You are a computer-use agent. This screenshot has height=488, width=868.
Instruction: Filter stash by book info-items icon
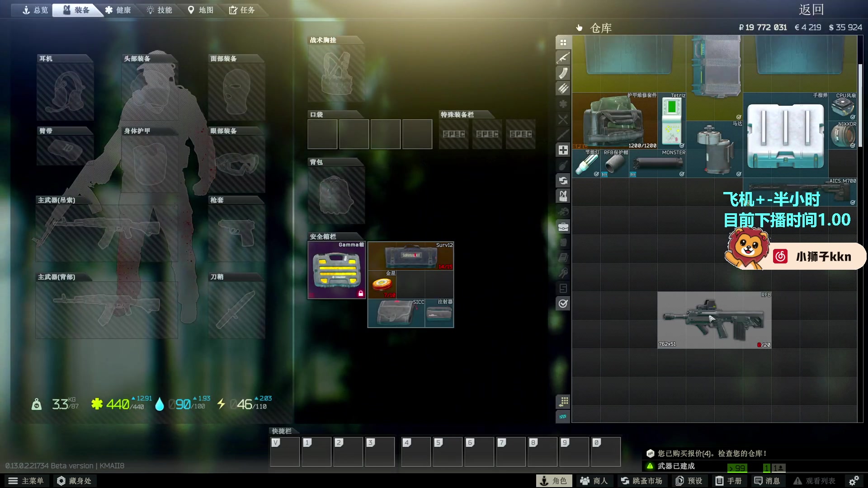tap(563, 258)
